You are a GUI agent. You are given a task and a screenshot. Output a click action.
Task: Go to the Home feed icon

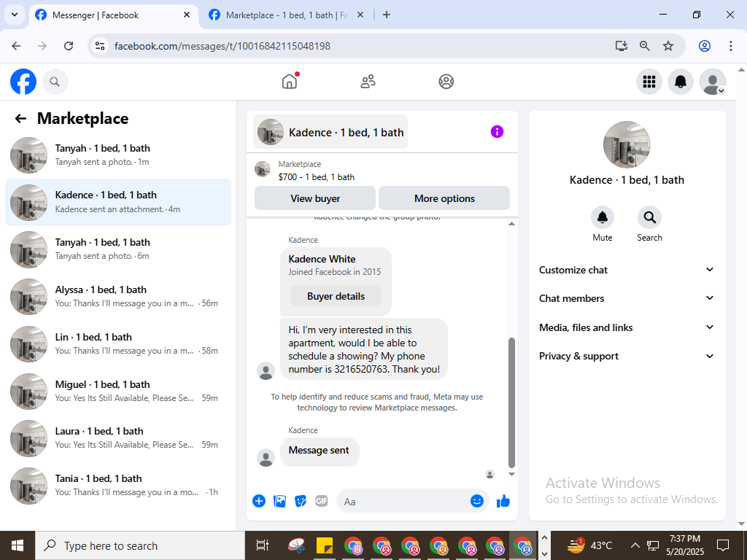coord(289,82)
